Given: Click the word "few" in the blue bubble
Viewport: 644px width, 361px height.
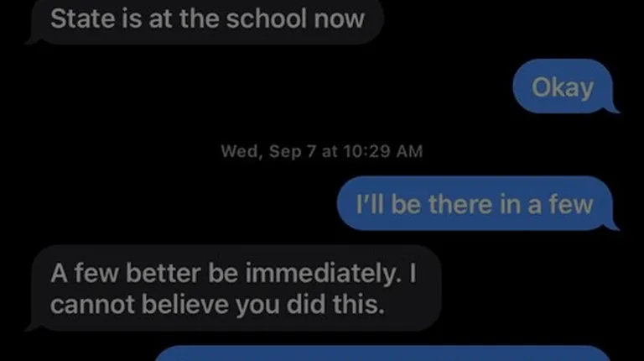Looking at the screenshot, I should pyautogui.click(x=571, y=204).
